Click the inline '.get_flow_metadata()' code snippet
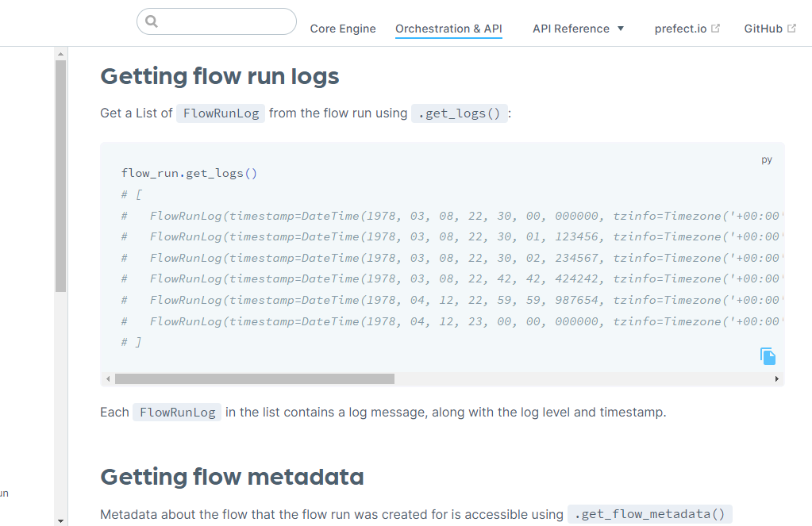 coord(649,514)
